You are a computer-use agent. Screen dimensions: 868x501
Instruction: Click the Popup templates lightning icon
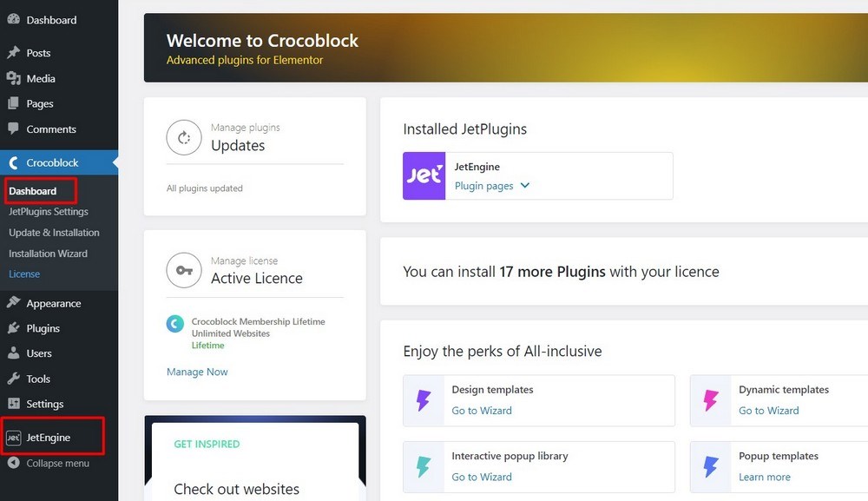coord(711,466)
